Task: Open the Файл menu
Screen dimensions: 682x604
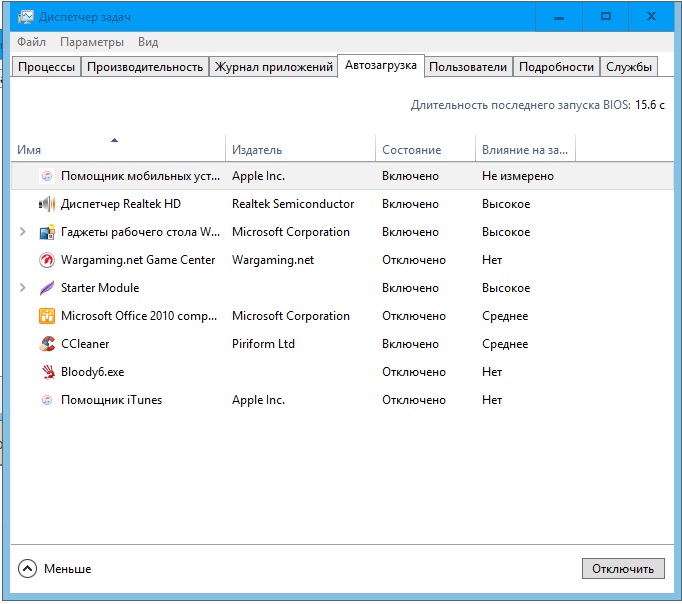Action: [x=31, y=42]
